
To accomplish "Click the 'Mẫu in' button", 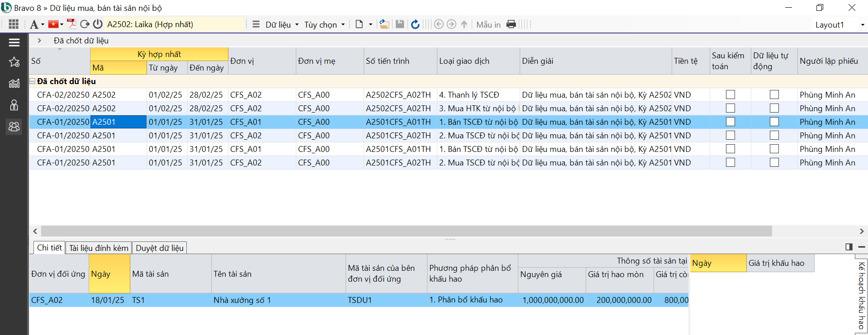I will click(x=488, y=25).
